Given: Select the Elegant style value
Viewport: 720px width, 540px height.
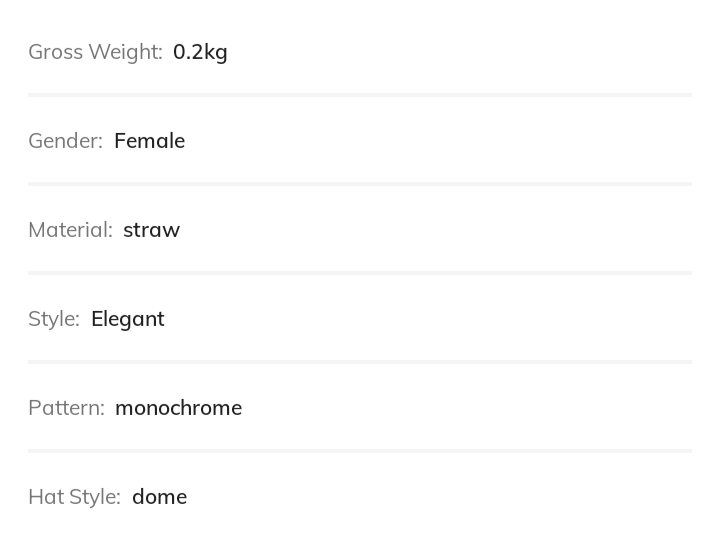Looking at the screenshot, I should [x=127, y=319].
